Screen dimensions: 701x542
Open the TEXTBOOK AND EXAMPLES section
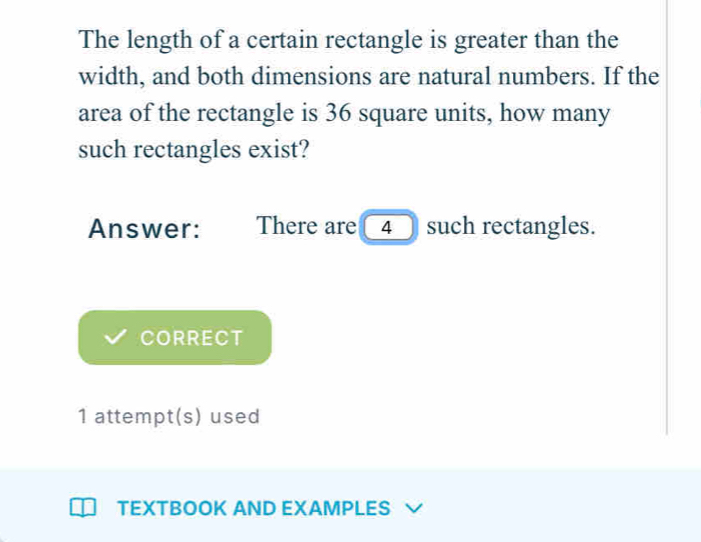coord(253,508)
